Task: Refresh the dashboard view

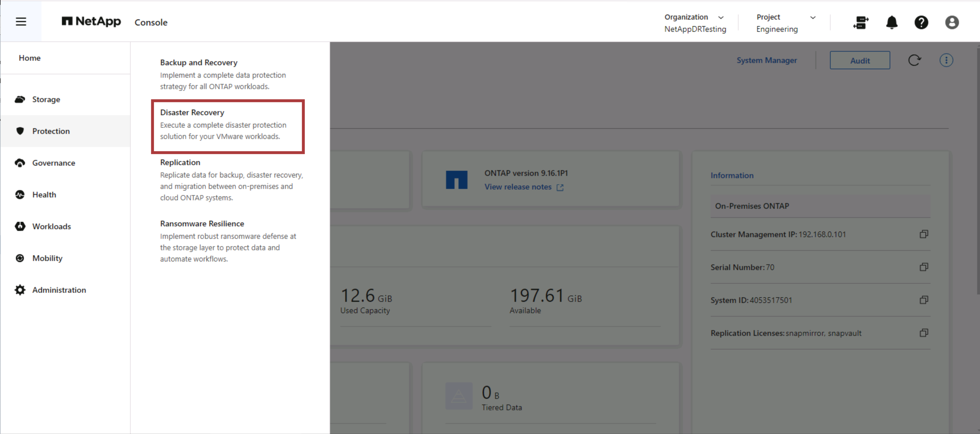Action: (x=915, y=60)
